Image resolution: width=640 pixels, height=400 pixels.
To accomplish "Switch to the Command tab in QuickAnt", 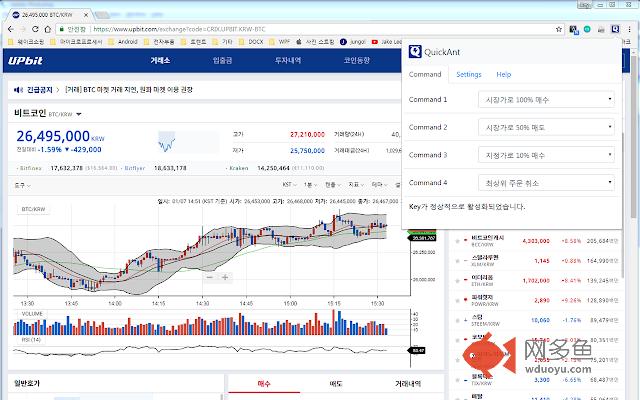I will (x=425, y=74).
